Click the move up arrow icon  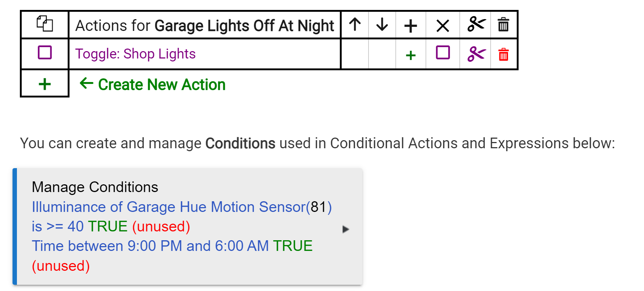point(355,25)
